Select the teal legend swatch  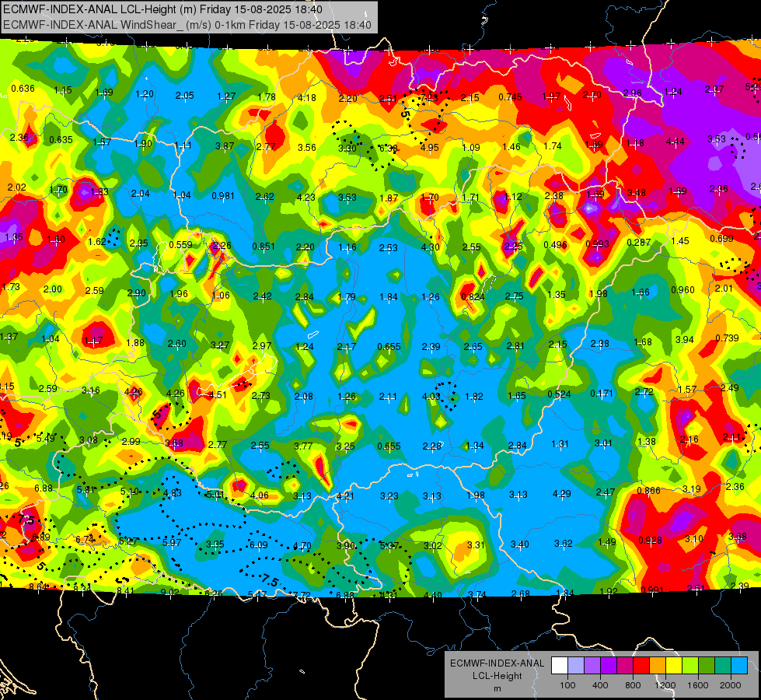[x=722, y=666]
